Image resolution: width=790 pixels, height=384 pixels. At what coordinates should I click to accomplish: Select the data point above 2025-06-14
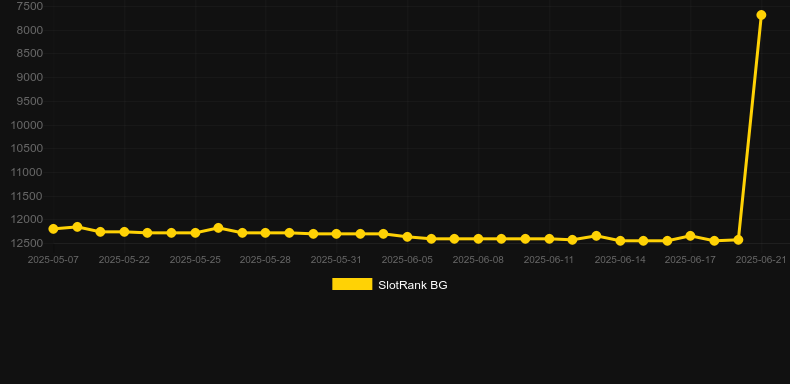(x=620, y=241)
